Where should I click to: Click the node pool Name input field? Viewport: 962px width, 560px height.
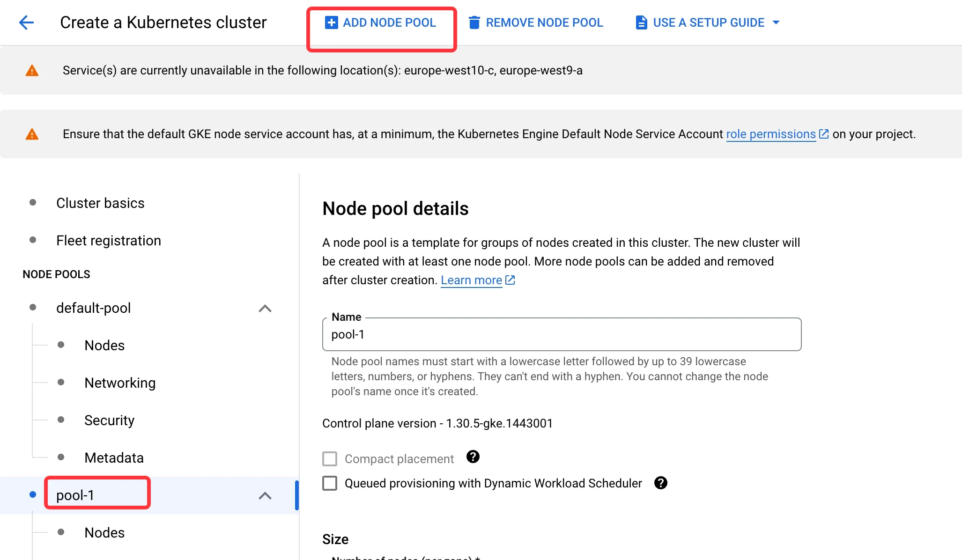coord(561,334)
